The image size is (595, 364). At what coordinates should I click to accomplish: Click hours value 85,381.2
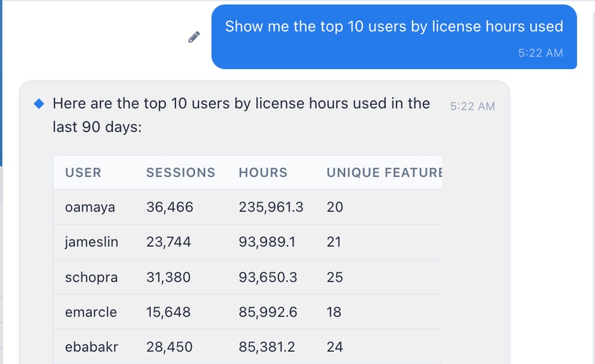click(x=267, y=347)
